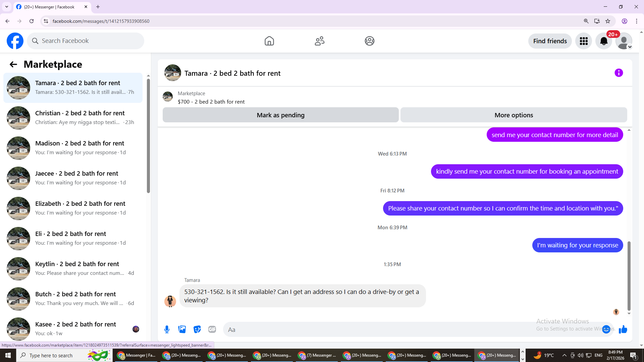
Task: Open Facebook notifications bell
Action: point(604,41)
